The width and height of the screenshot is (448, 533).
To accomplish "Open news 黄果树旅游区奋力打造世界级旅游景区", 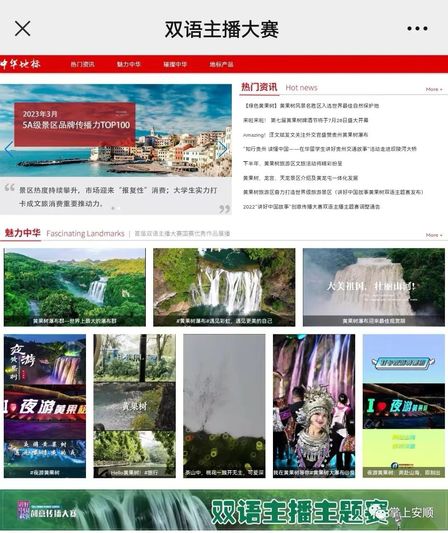I will (333, 192).
